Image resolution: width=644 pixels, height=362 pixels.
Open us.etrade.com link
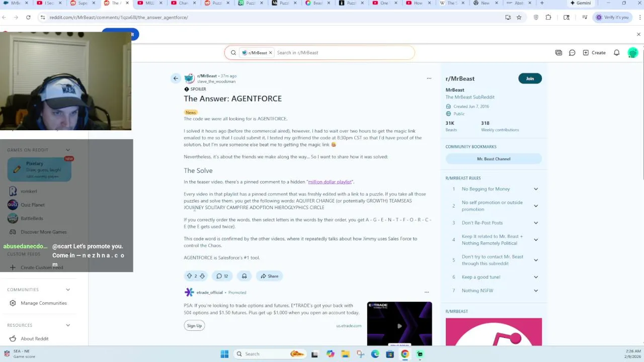point(349,326)
